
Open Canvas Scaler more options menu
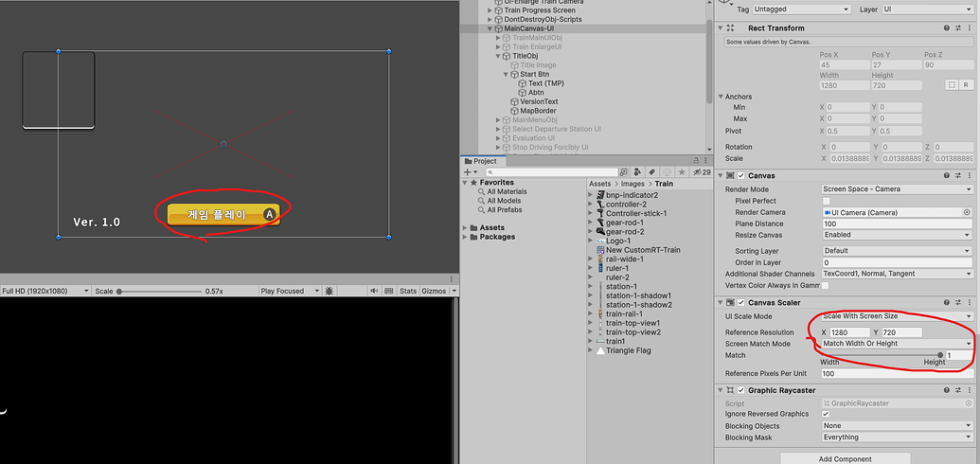pos(969,303)
